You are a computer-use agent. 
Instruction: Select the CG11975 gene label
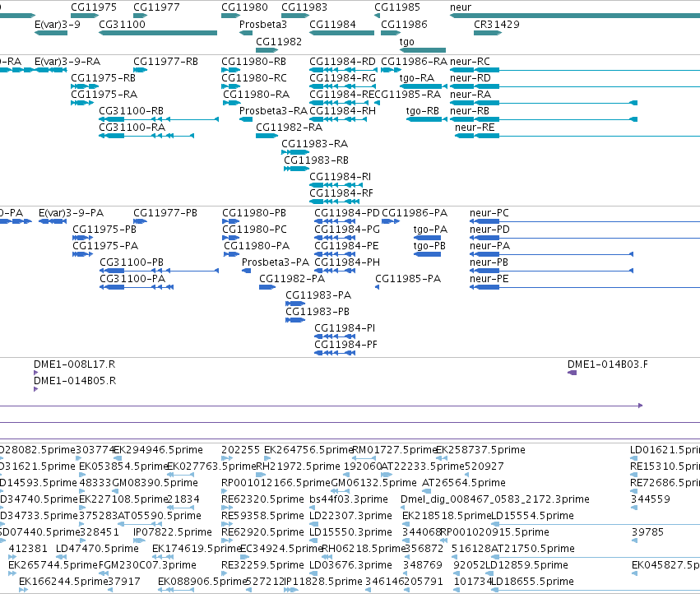coord(94,7)
